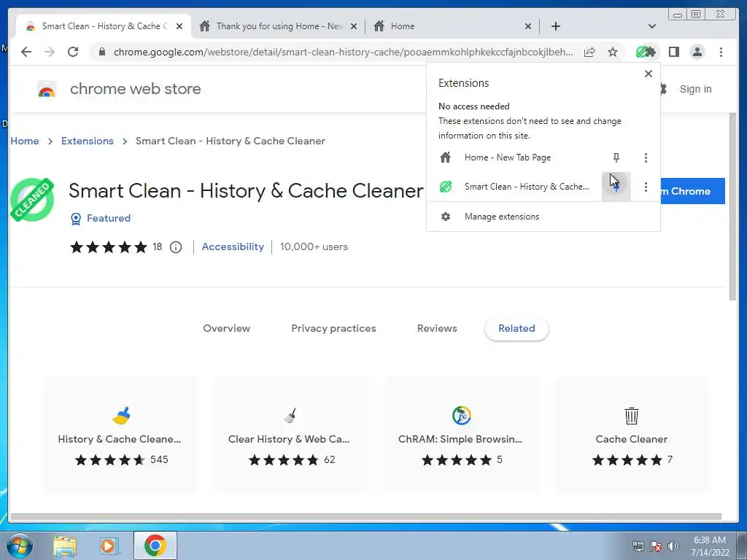Click the horizontal page scrollbar
Image resolution: width=747 pixels, height=560 pixels.
point(366,517)
